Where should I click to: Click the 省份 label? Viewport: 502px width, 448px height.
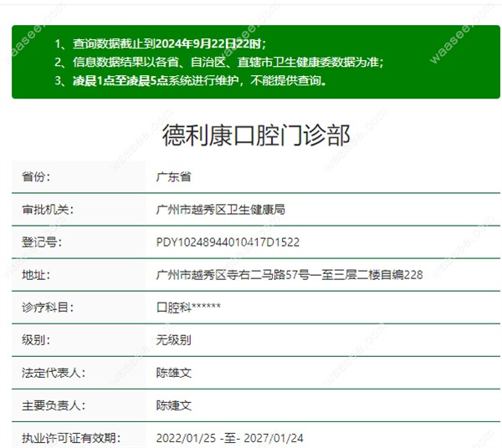click(x=36, y=176)
